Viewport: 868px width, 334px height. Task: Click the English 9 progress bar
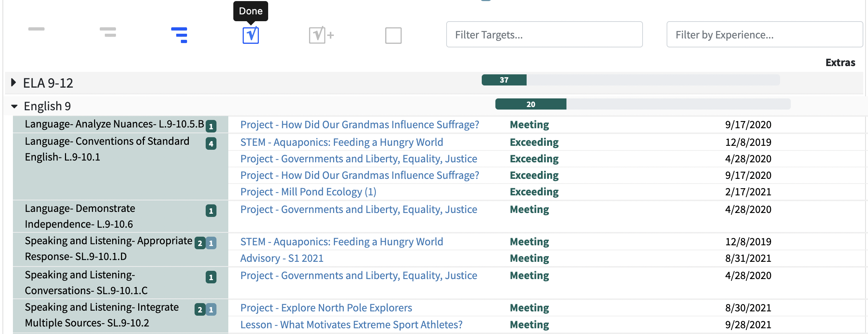coord(643,104)
